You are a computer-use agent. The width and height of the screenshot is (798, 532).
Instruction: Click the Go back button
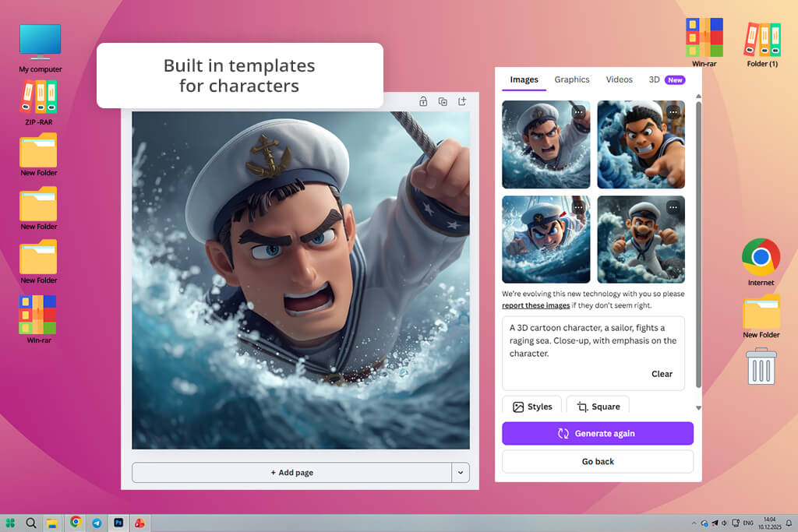[598, 461]
